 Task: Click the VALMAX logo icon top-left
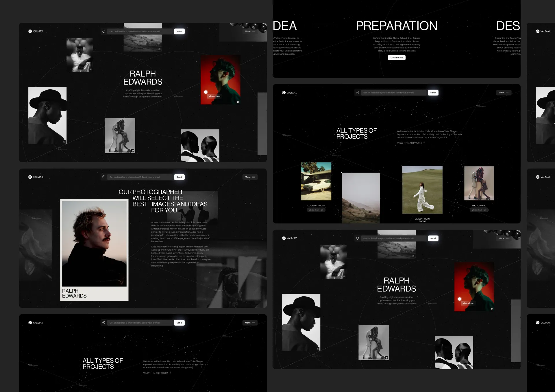29,31
